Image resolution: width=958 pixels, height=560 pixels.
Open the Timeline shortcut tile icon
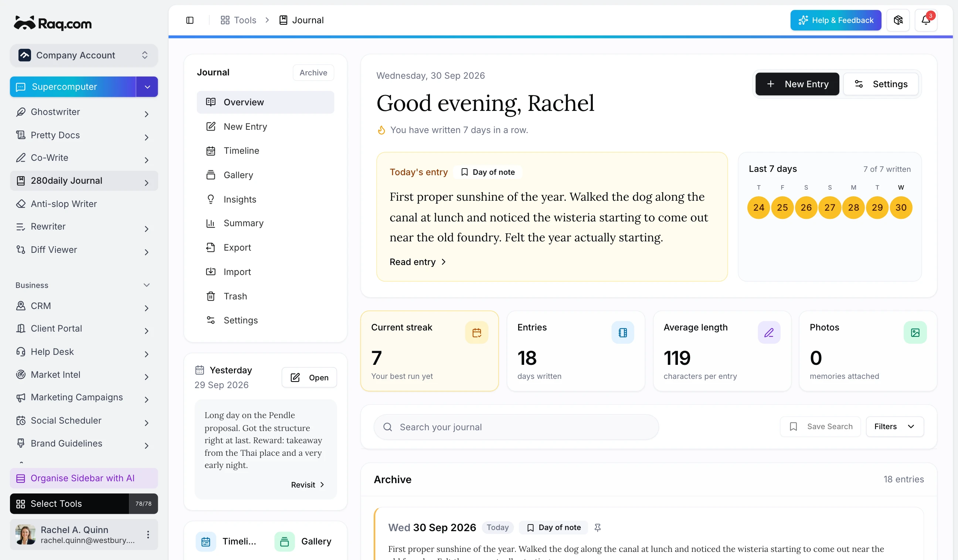pyautogui.click(x=205, y=542)
